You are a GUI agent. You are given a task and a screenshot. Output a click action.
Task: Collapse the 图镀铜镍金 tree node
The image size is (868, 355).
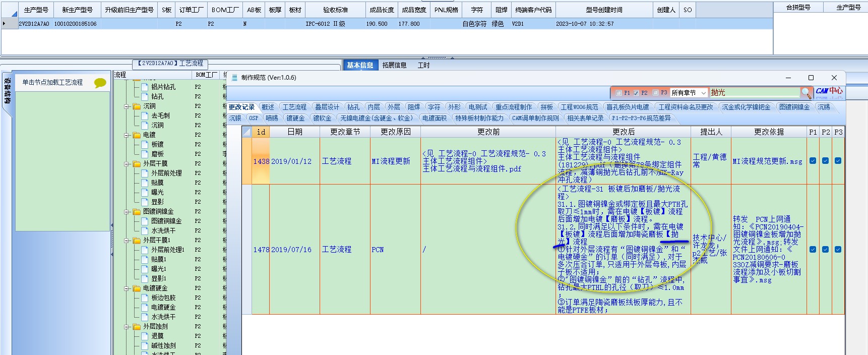click(x=127, y=212)
